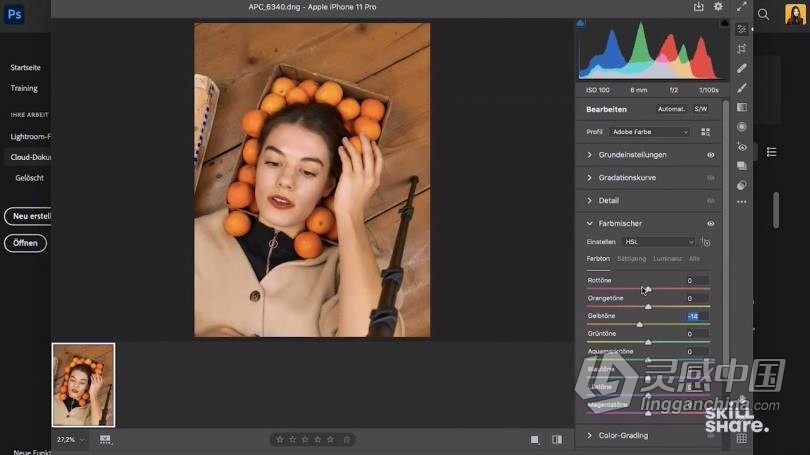Select the Graduated Filter tool
810x455 pixels.
pyautogui.click(x=741, y=107)
